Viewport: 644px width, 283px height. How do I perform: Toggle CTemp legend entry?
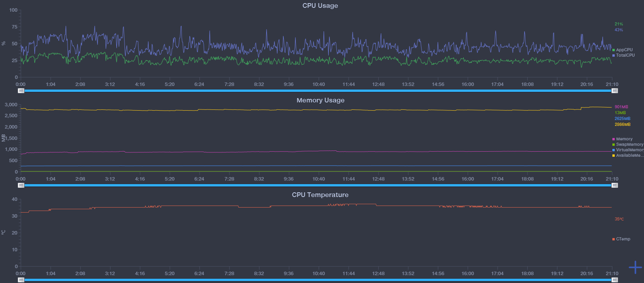(x=621, y=239)
